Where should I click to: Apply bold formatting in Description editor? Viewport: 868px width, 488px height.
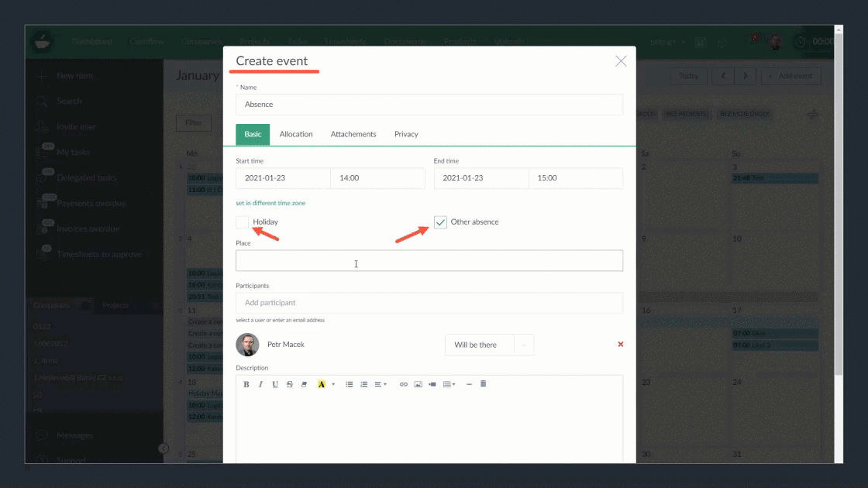(x=246, y=384)
